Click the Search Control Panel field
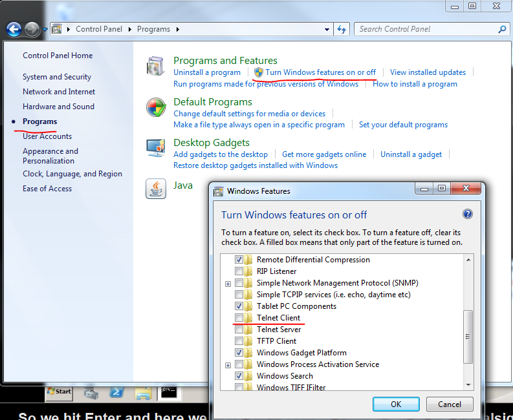The height and width of the screenshot is (420, 513). [427, 29]
